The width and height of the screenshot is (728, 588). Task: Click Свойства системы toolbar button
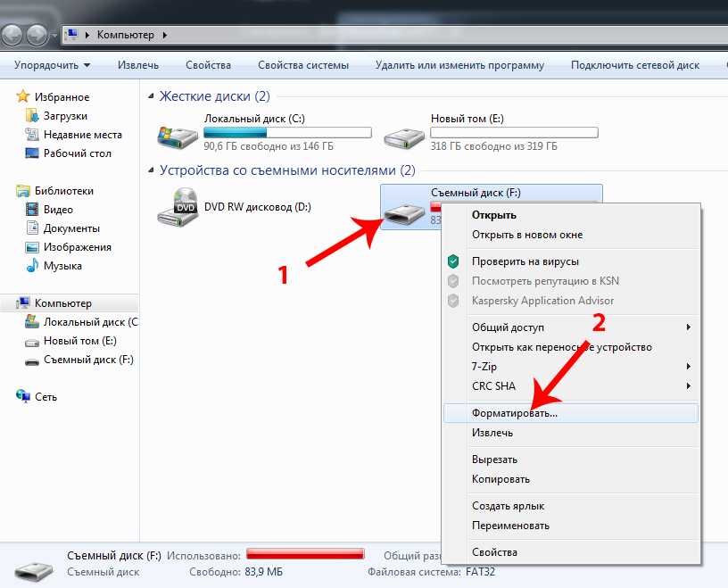pos(303,65)
